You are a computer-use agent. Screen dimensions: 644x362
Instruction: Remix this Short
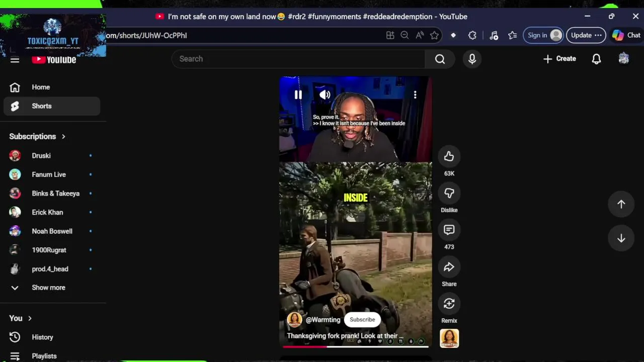449,304
